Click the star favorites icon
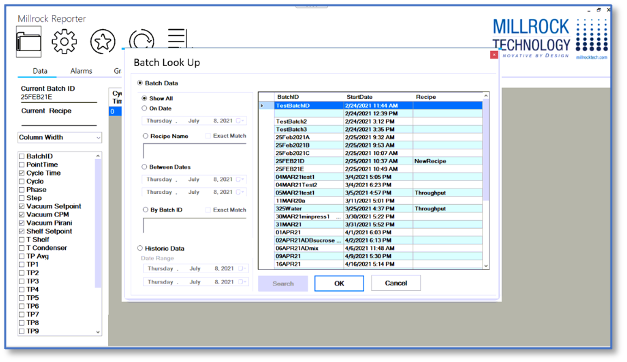Image resolution: width=627 pixels, height=362 pixels. pyautogui.click(x=103, y=41)
